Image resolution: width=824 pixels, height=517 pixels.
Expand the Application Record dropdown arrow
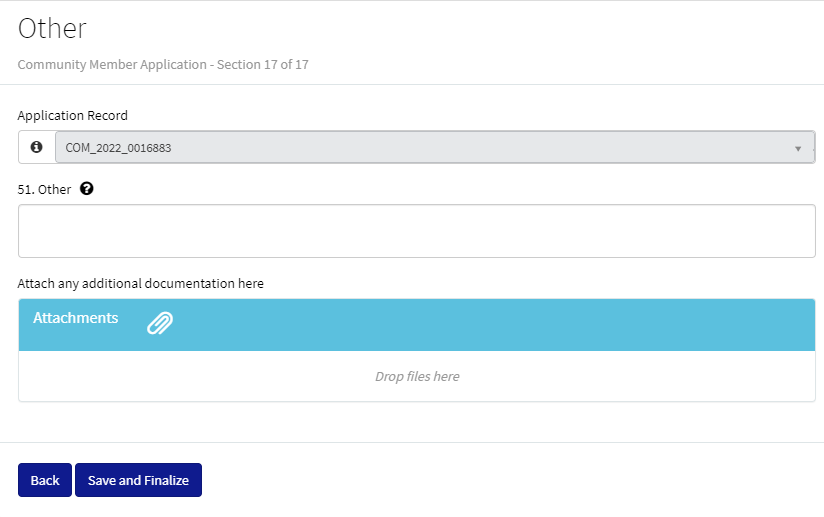pyautogui.click(x=798, y=148)
